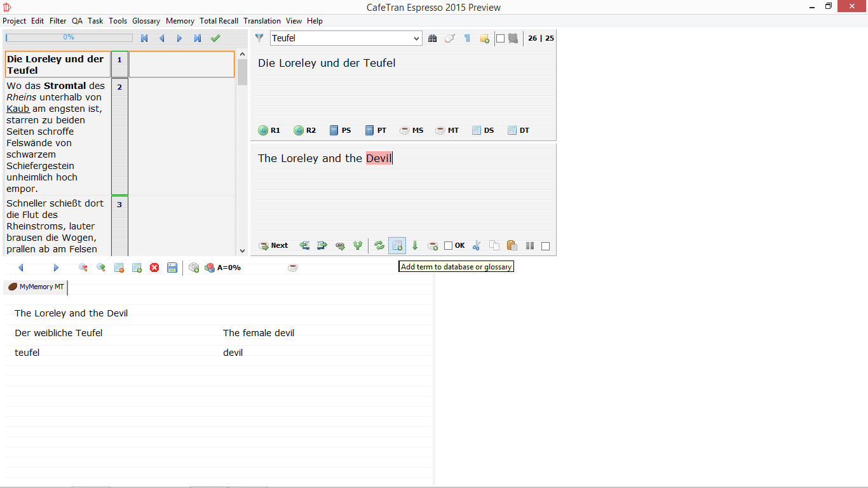This screenshot has height=488, width=868.
Task: Toggle checkbox at far right of target toolbar
Action: (545, 246)
